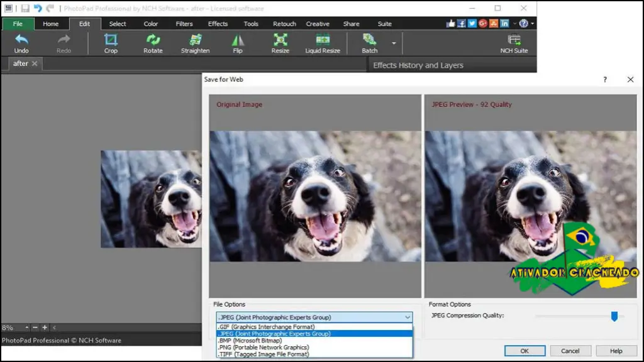The height and width of the screenshot is (362, 644).
Task: Open the Resize tool
Action: 280,43
